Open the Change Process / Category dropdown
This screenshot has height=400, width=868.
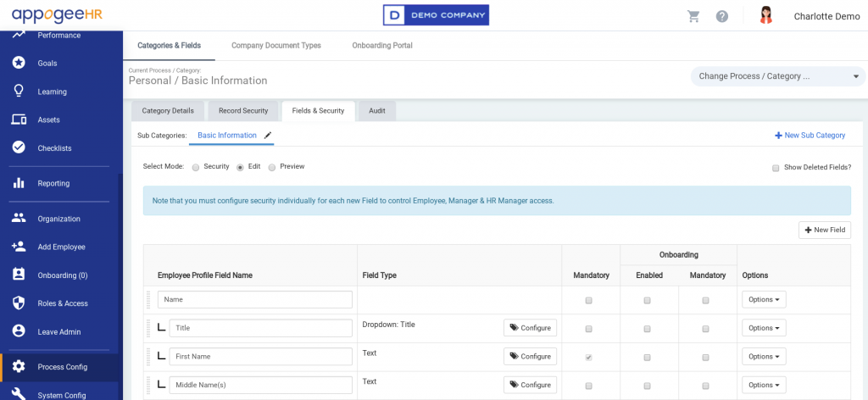pyautogui.click(x=777, y=76)
